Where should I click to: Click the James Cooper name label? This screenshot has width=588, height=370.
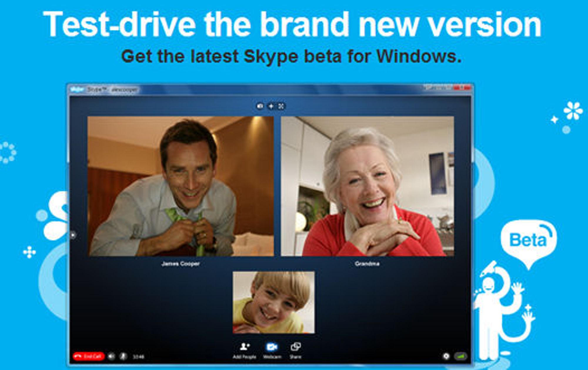pyautogui.click(x=181, y=264)
